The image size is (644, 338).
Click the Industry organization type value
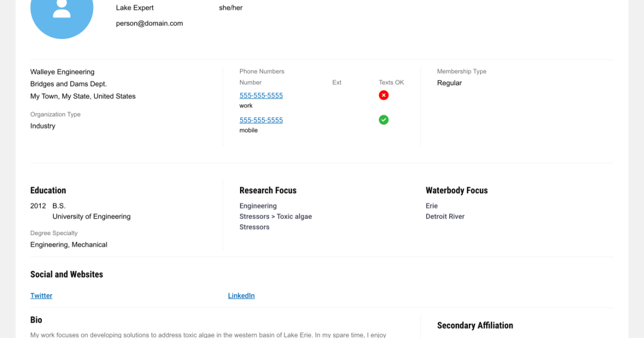[x=43, y=126]
